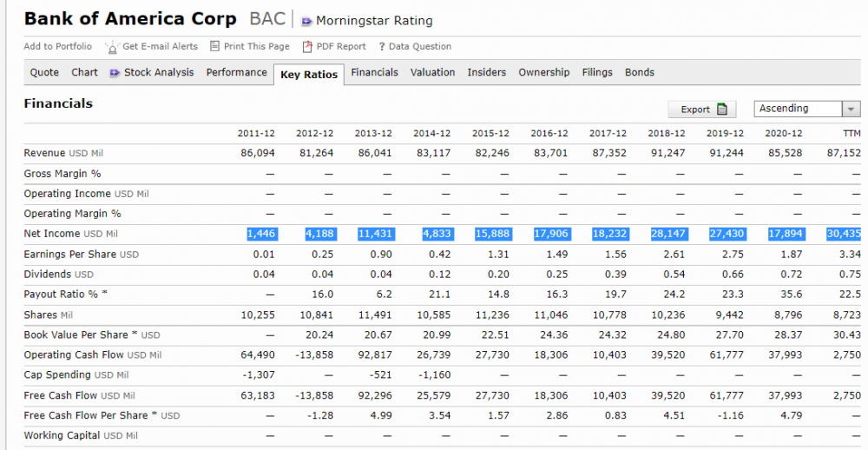Click the Morningstar Rating premium icon

pyautogui.click(x=306, y=22)
